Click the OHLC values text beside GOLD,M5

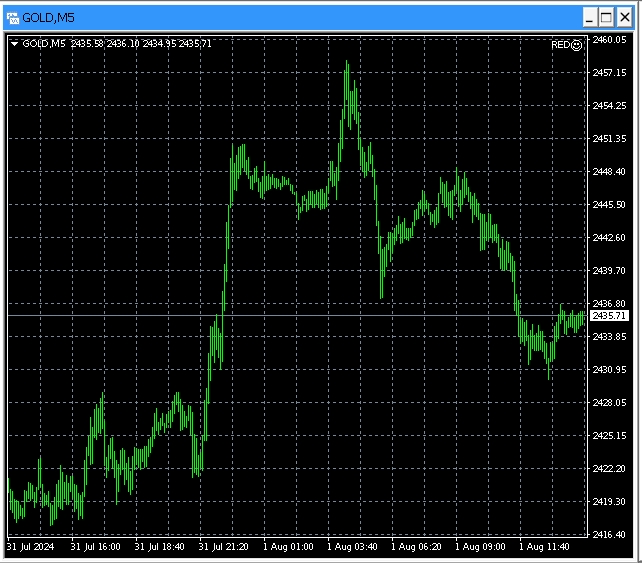click(x=125, y=44)
